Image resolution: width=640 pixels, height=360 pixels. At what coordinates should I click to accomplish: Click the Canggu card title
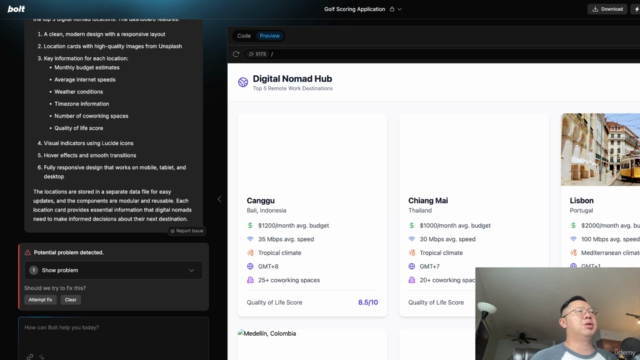click(260, 200)
